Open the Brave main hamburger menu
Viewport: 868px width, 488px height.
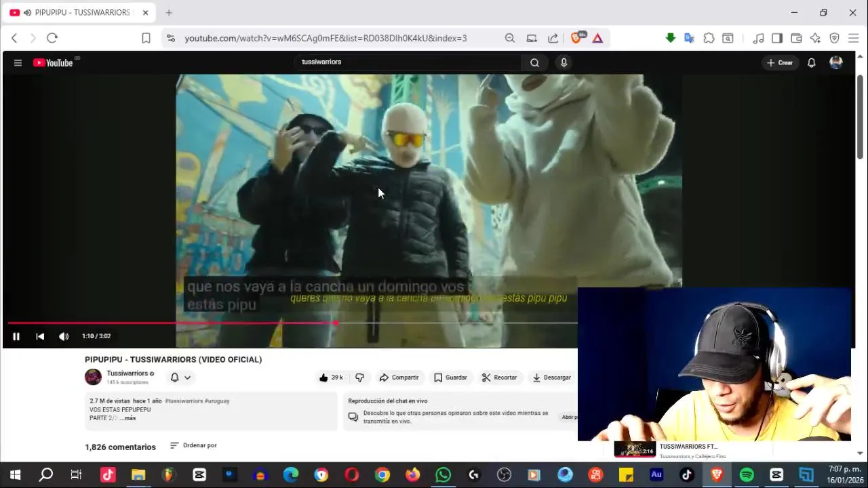853,38
